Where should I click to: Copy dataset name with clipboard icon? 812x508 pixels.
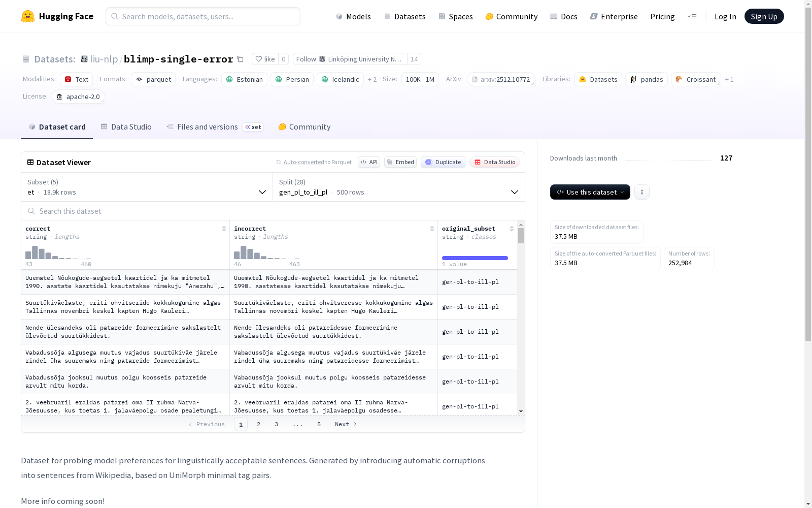click(241, 59)
